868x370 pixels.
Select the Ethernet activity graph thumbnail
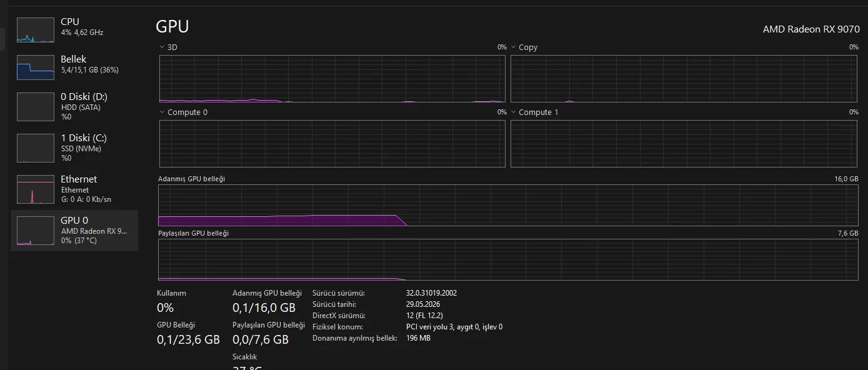pos(36,189)
